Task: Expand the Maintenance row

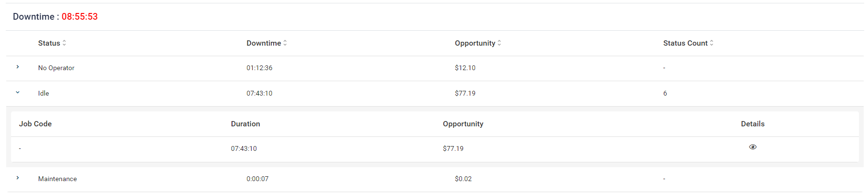Action: click(18, 178)
